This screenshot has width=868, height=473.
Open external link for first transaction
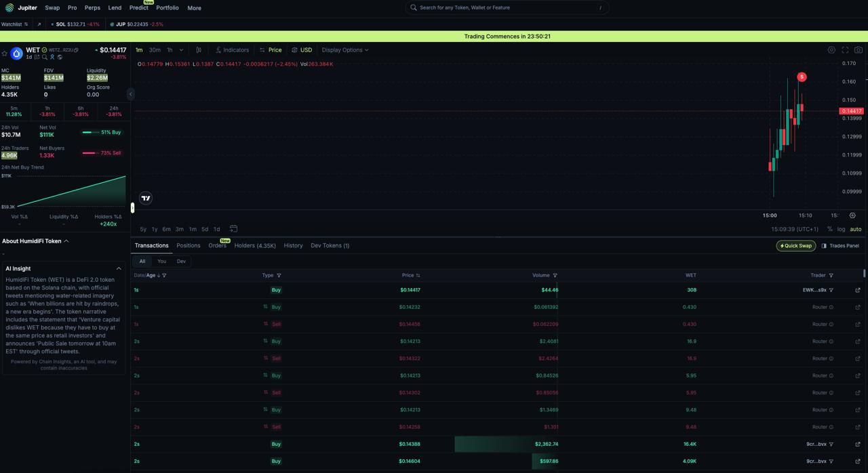[x=858, y=290]
